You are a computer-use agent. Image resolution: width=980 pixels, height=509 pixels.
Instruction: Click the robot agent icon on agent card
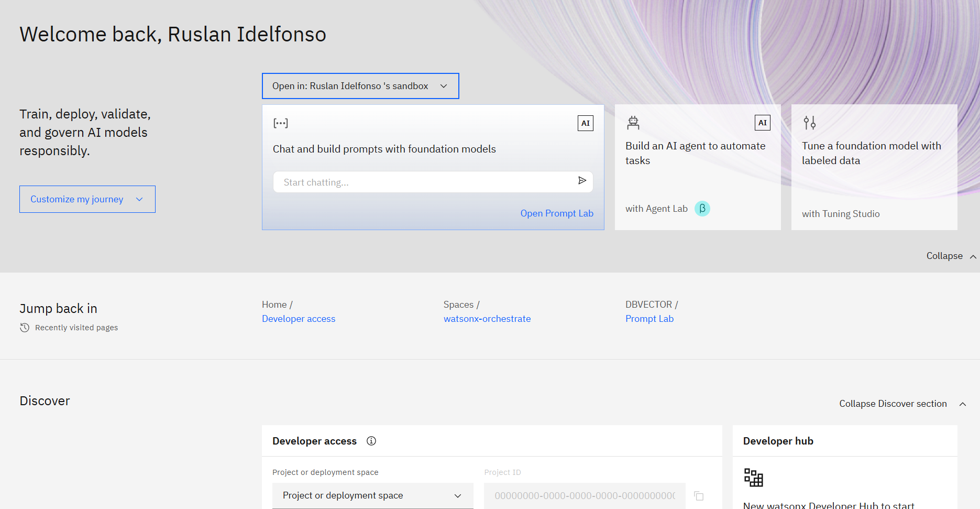(x=633, y=123)
